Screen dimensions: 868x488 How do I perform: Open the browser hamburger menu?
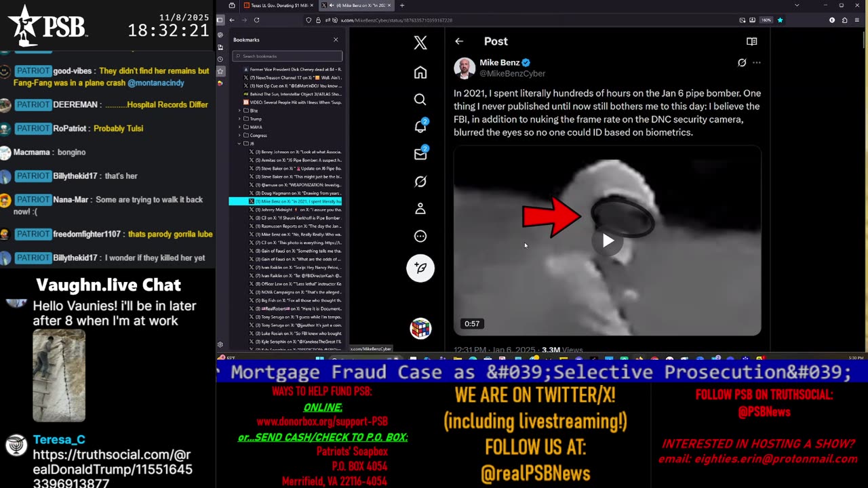pos(859,20)
